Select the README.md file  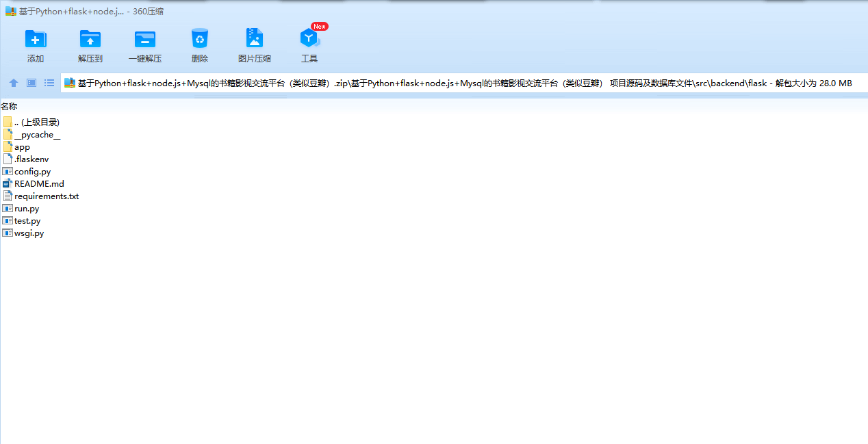coord(34,184)
